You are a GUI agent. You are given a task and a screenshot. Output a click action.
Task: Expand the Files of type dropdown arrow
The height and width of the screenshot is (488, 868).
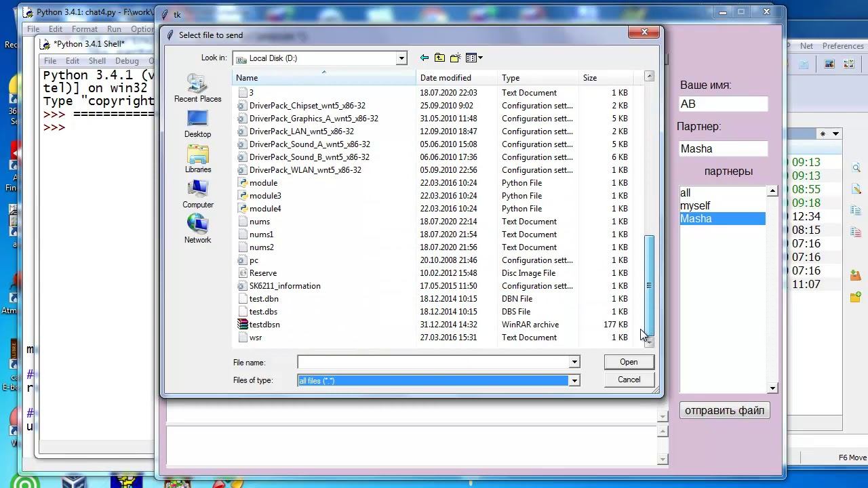coord(574,381)
